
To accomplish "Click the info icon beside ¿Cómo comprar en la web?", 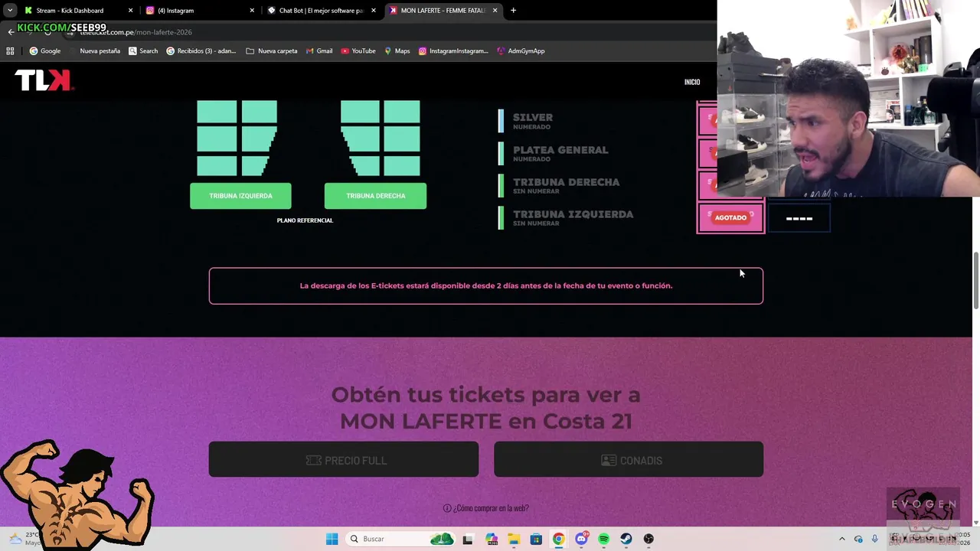I will [x=447, y=508].
